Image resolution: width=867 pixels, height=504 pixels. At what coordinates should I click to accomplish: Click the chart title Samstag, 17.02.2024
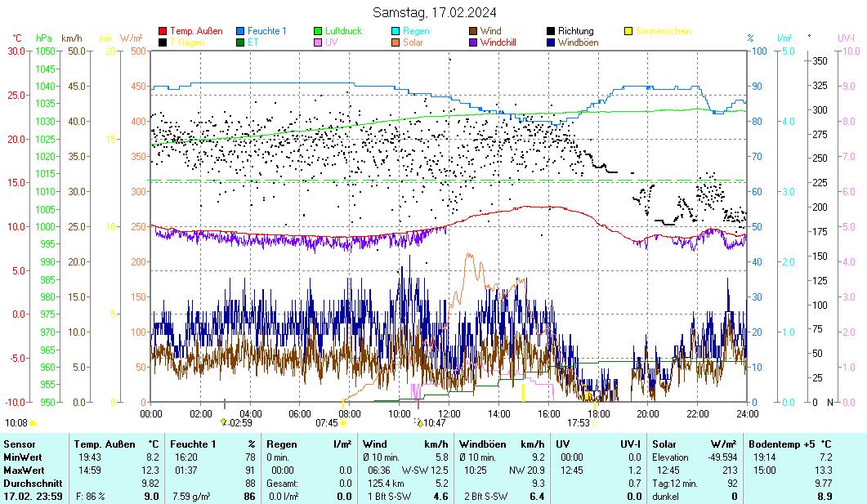coord(434,12)
